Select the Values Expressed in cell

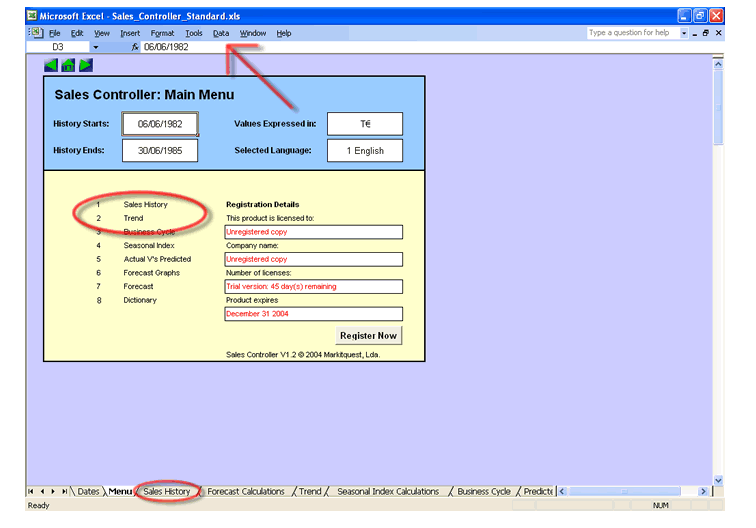pos(365,124)
